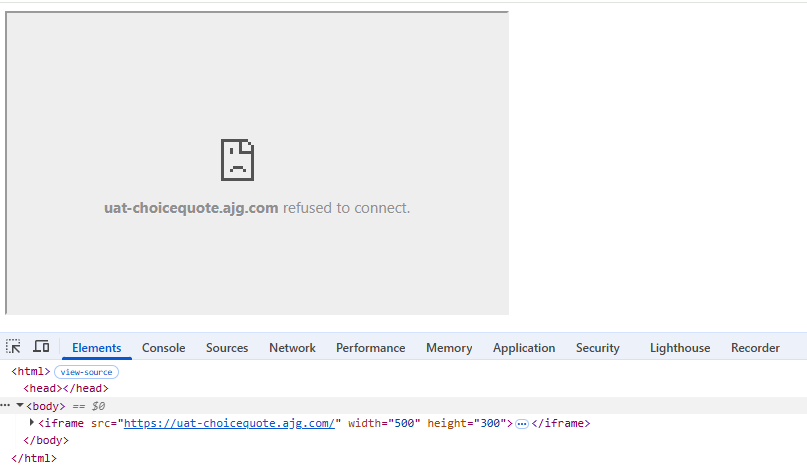Viewport: 807px width, 470px height.
Task: Switch to the Memory tab
Action: coord(449,348)
